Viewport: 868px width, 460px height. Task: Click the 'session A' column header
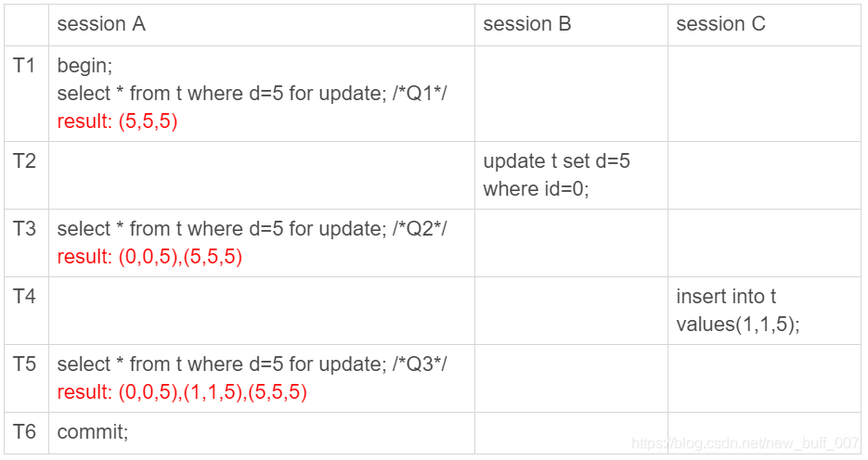coord(101,25)
